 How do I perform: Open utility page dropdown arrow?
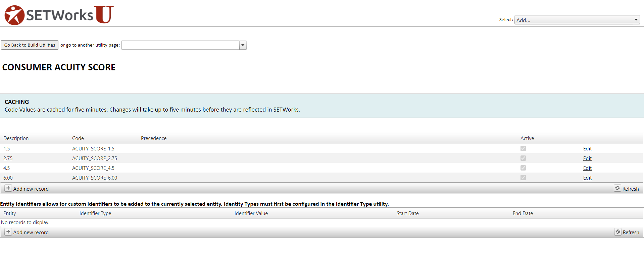pyautogui.click(x=243, y=45)
